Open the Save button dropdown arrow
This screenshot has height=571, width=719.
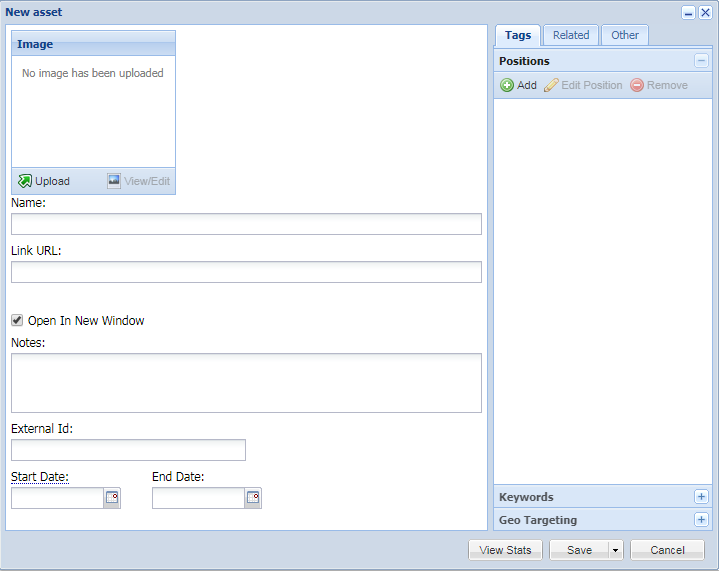(615, 550)
